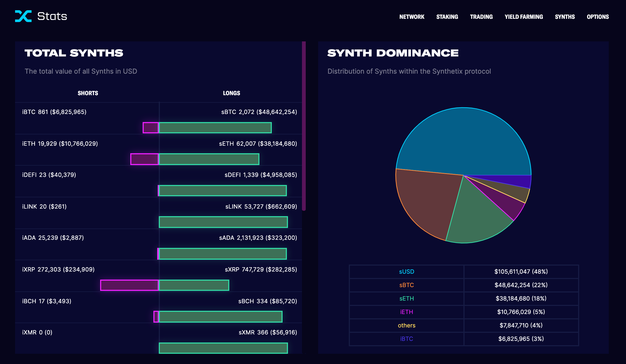Open the STAKING nav item

(x=447, y=17)
